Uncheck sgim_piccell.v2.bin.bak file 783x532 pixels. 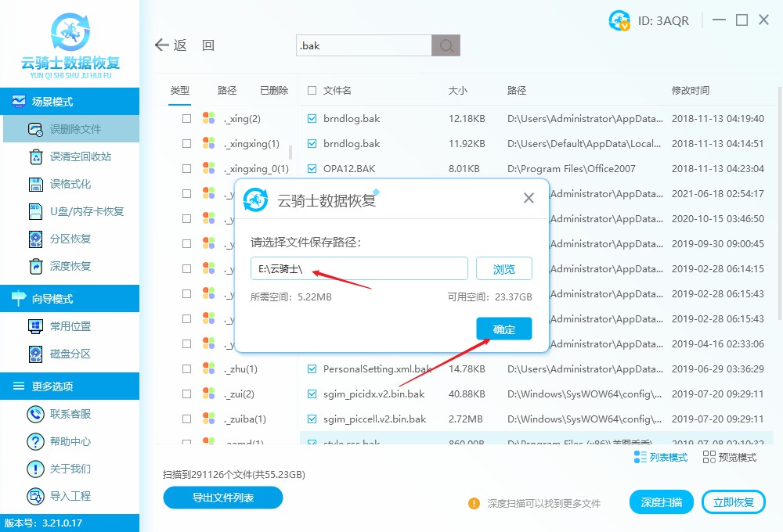point(312,419)
